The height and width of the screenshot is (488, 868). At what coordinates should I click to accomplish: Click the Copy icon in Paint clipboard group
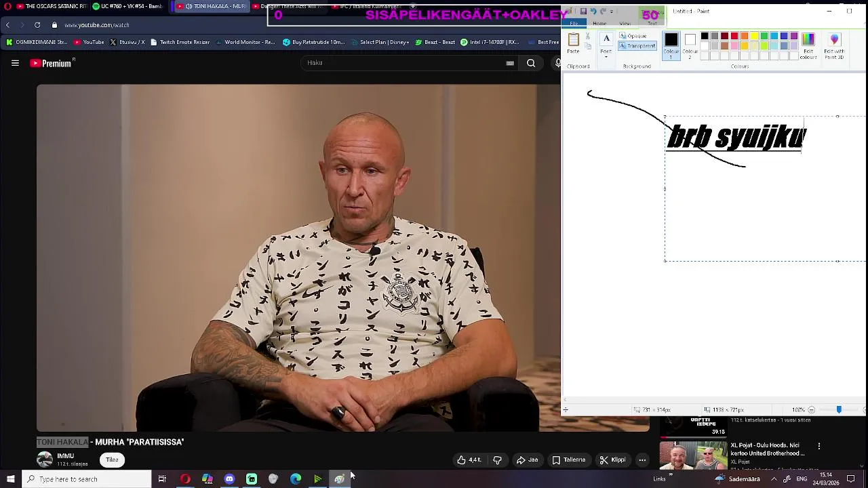(x=587, y=47)
